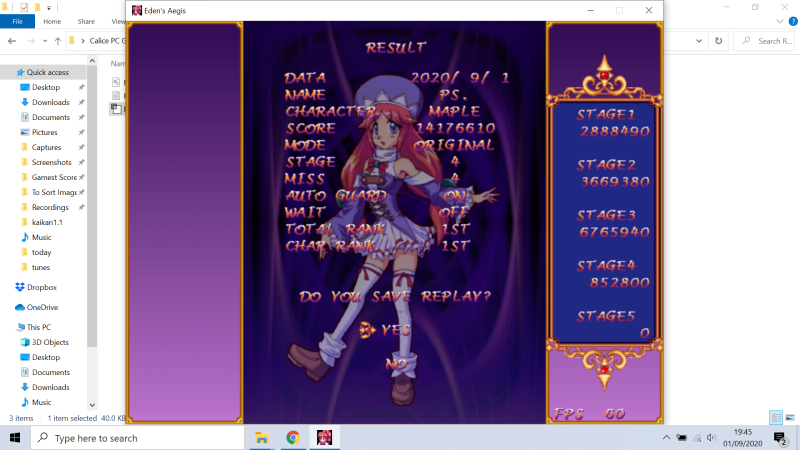Switch to large icons view layout
This screenshot has width=800, height=450.
coord(790,418)
